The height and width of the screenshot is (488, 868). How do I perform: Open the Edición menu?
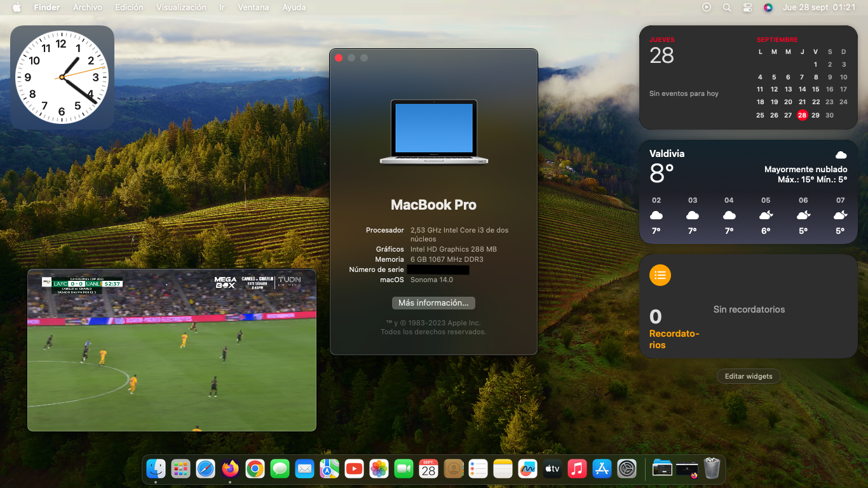point(129,8)
